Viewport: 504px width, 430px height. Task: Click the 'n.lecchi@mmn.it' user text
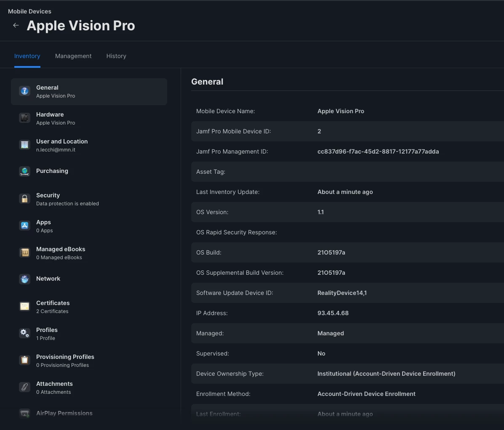coord(56,150)
